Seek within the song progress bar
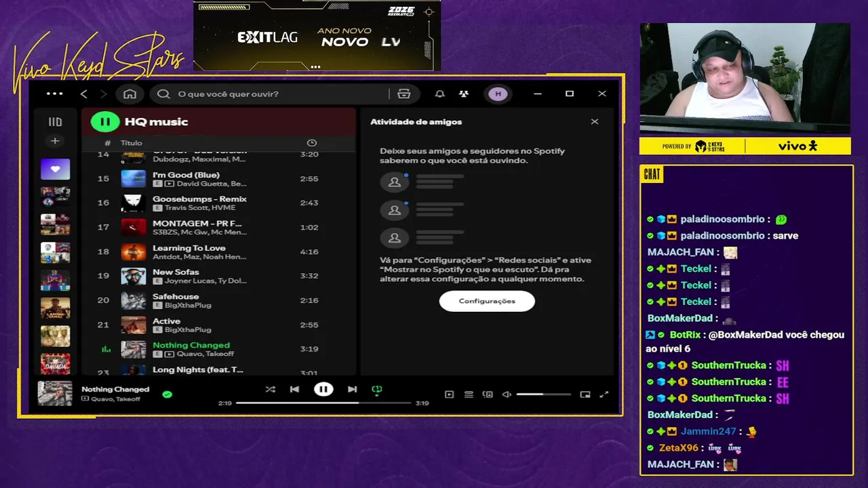Screen dimensions: 868x488 point(323,403)
